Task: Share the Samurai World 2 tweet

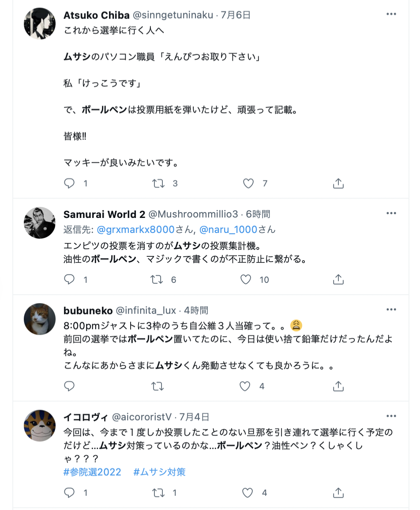Action: tap(338, 279)
